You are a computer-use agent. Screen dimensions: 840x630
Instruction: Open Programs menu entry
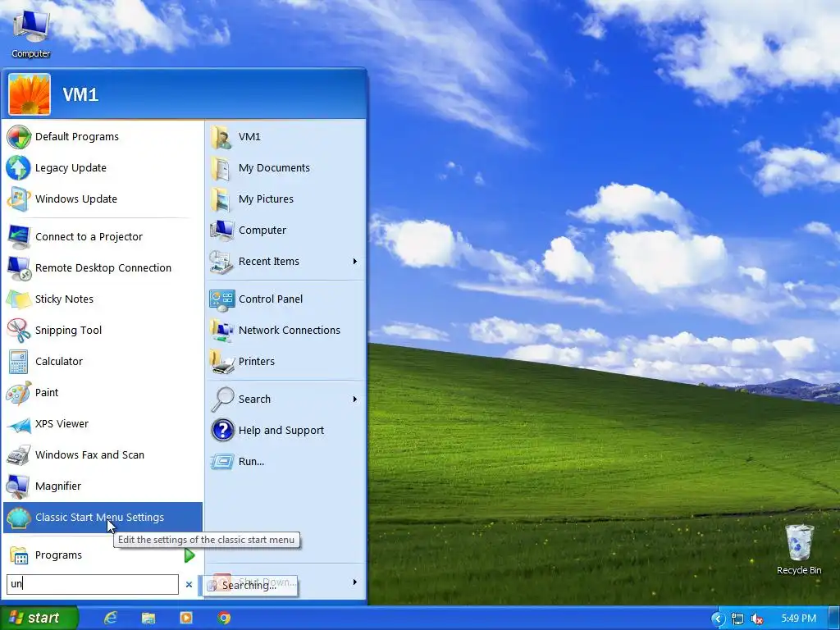pyautogui.click(x=103, y=555)
